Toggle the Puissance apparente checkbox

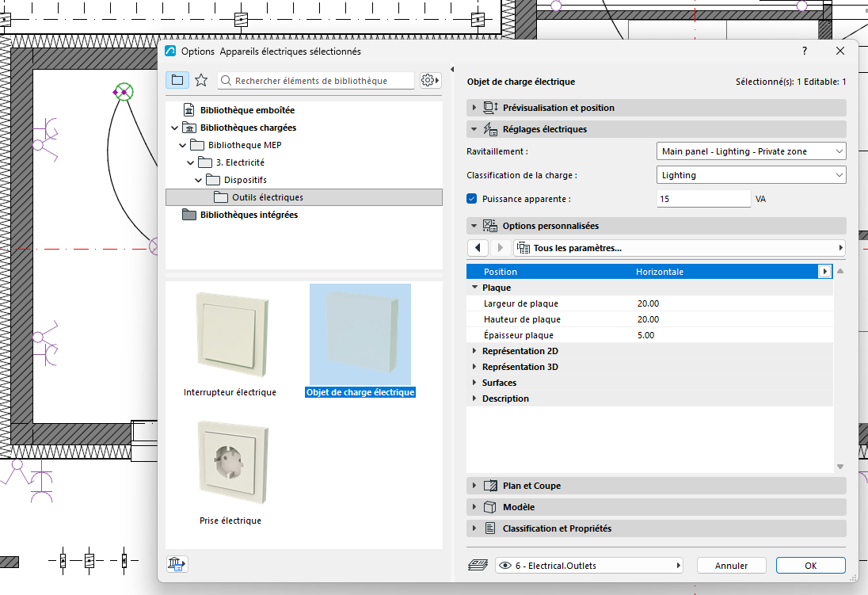(472, 198)
